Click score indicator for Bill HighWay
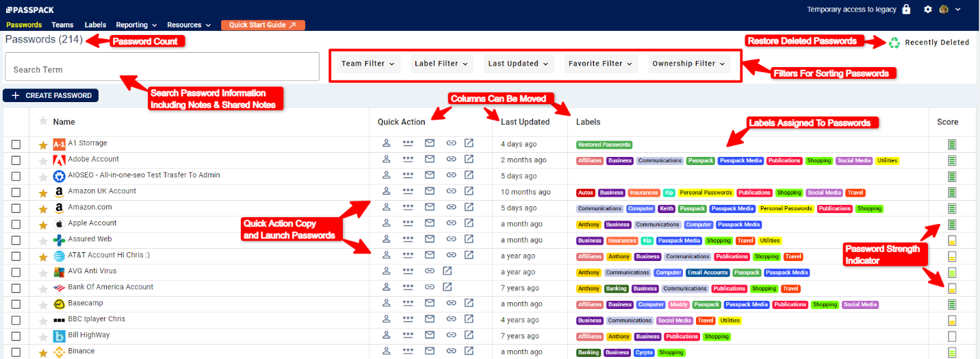This screenshot has width=980, height=359. tap(952, 336)
